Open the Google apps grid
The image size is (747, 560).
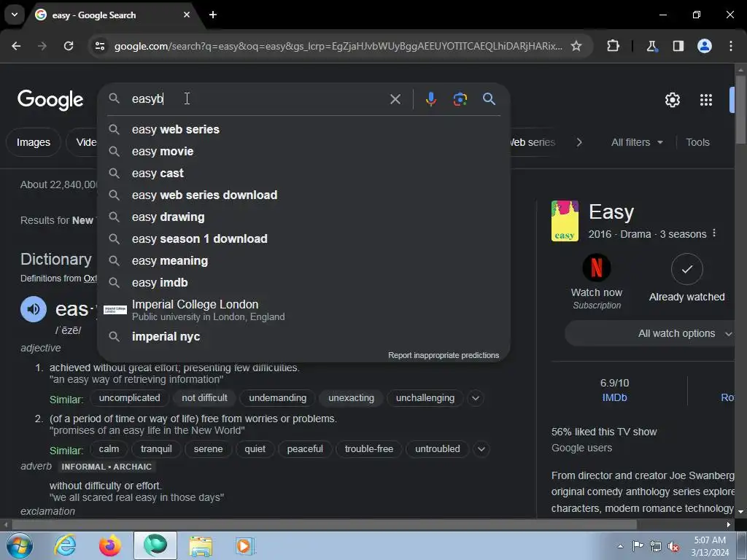point(705,100)
